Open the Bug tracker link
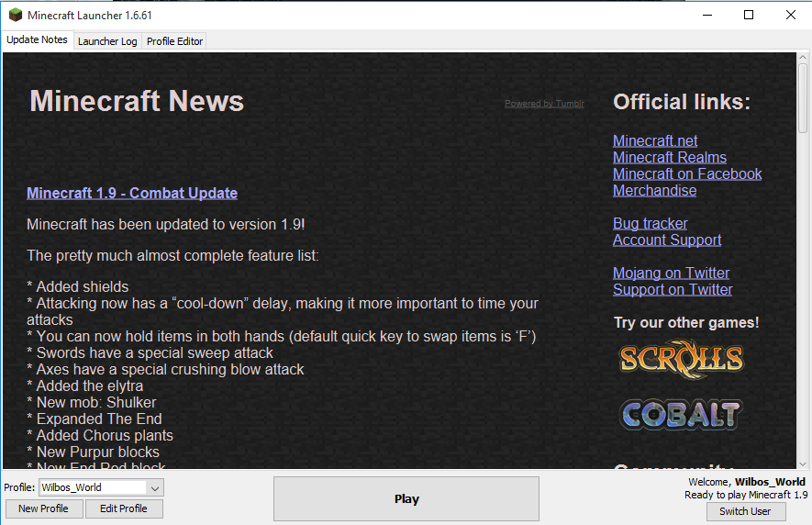 click(x=651, y=223)
